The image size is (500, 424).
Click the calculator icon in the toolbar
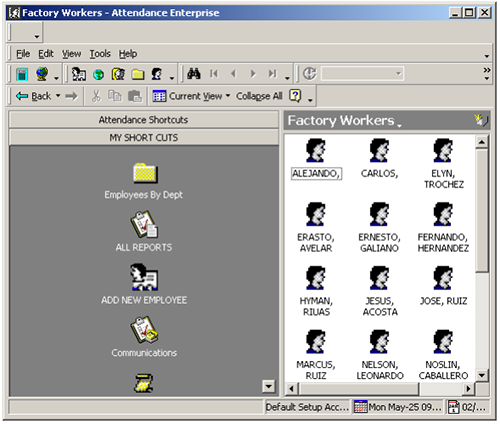coord(22,74)
